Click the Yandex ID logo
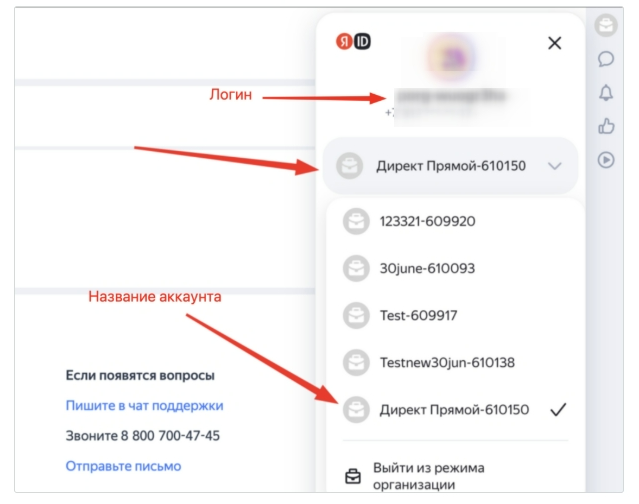The image size is (639, 504). click(x=353, y=43)
